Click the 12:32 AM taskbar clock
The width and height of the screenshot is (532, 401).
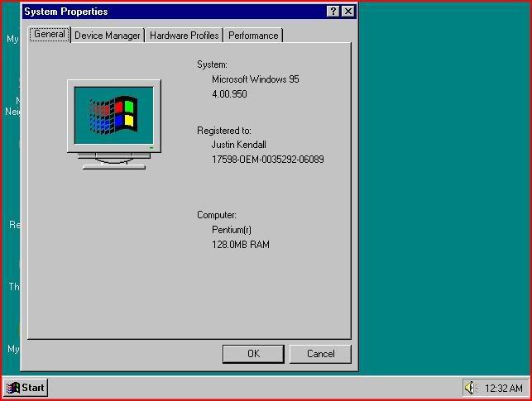pos(504,388)
